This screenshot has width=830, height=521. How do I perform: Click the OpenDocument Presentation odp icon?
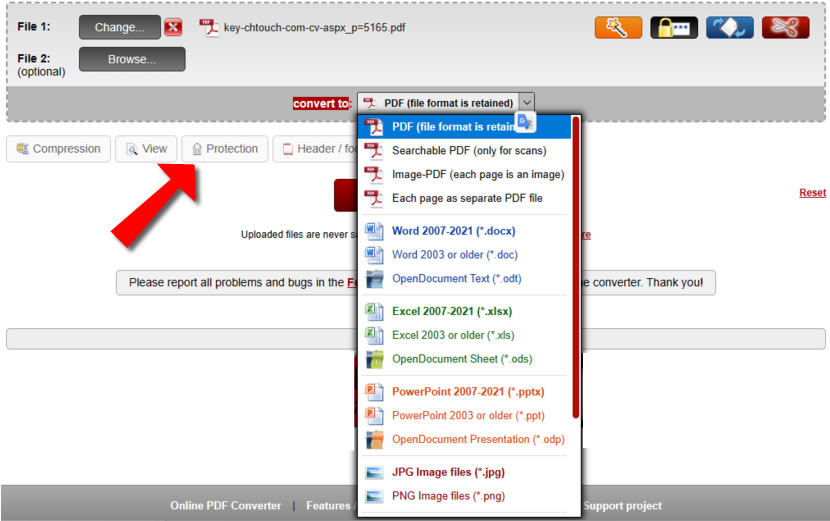(374, 440)
